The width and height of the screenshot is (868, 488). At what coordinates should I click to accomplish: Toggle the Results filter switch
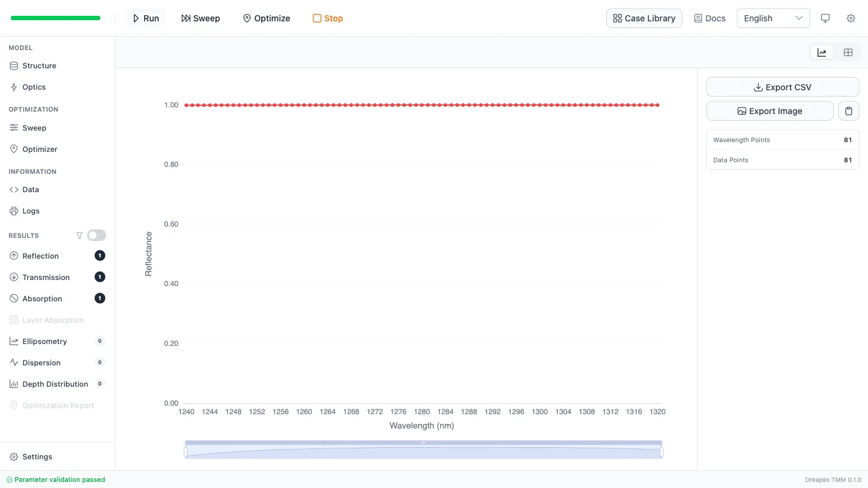tap(96, 235)
